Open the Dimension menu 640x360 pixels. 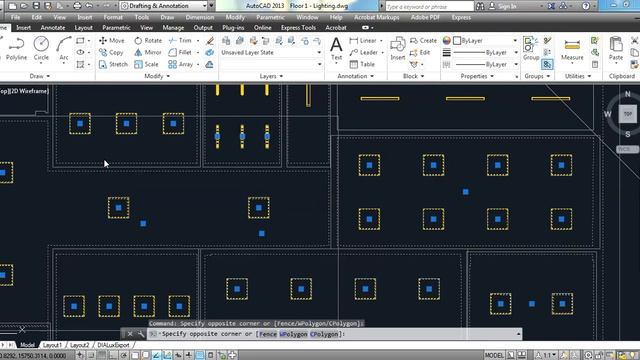click(x=200, y=18)
